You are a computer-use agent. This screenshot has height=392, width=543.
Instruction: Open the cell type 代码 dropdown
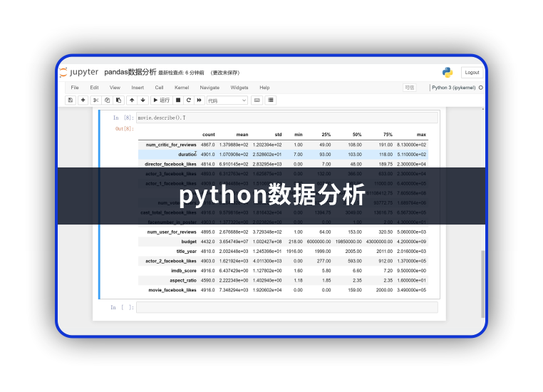pos(227,100)
